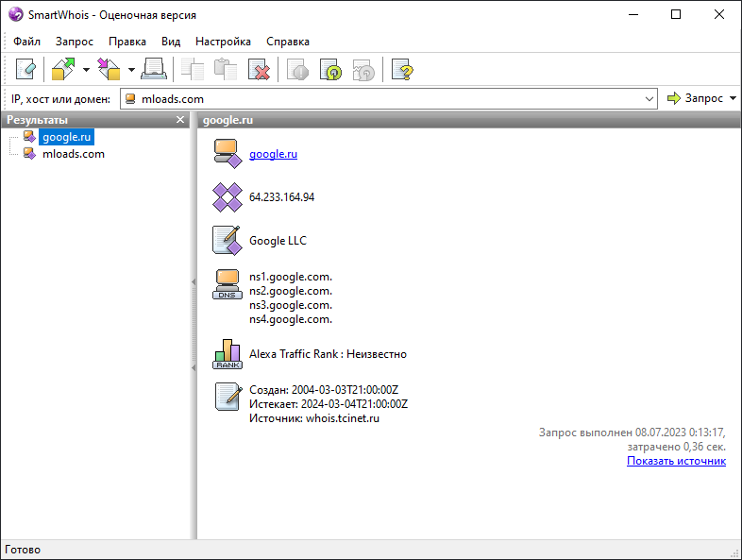This screenshot has width=742, height=560.
Task: Click the Alexa rank chart icon
Action: (227, 353)
